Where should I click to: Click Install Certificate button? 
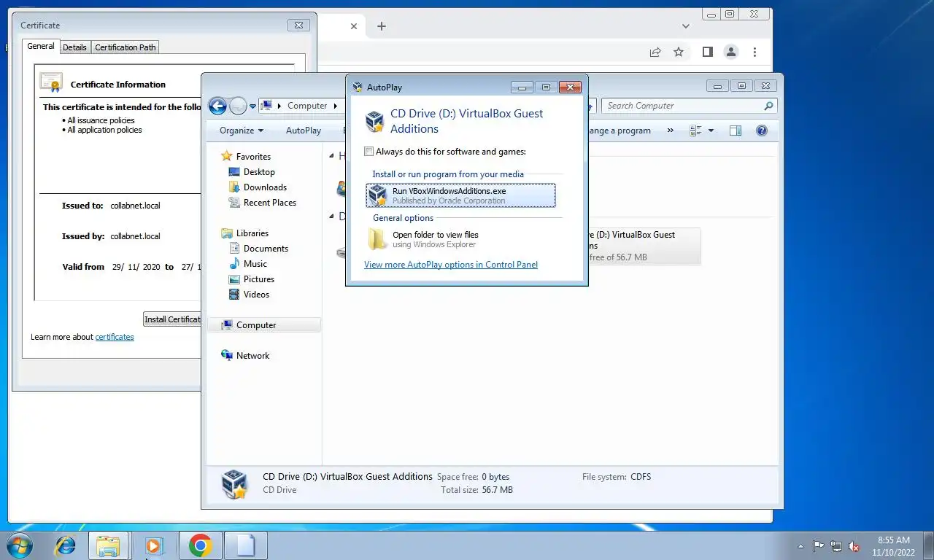tap(172, 319)
